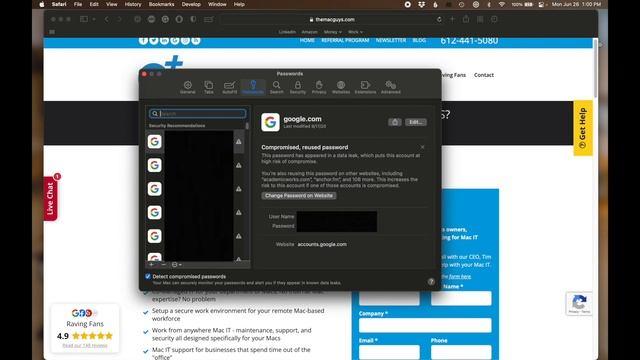Click the help question mark button
Image resolution: width=640 pixels, height=360 pixels.
coord(431,282)
